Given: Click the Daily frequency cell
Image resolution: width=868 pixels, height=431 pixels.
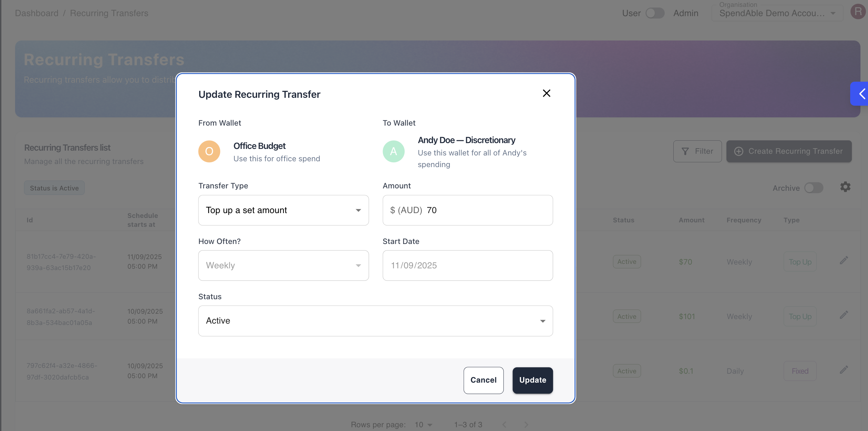Looking at the screenshot, I should click(735, 371).
